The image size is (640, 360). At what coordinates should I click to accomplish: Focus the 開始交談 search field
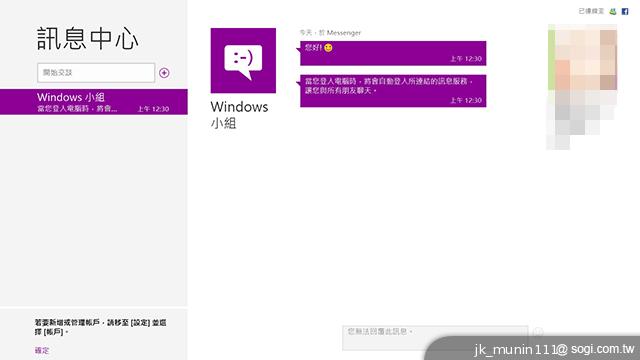click(x=96, y=73)
